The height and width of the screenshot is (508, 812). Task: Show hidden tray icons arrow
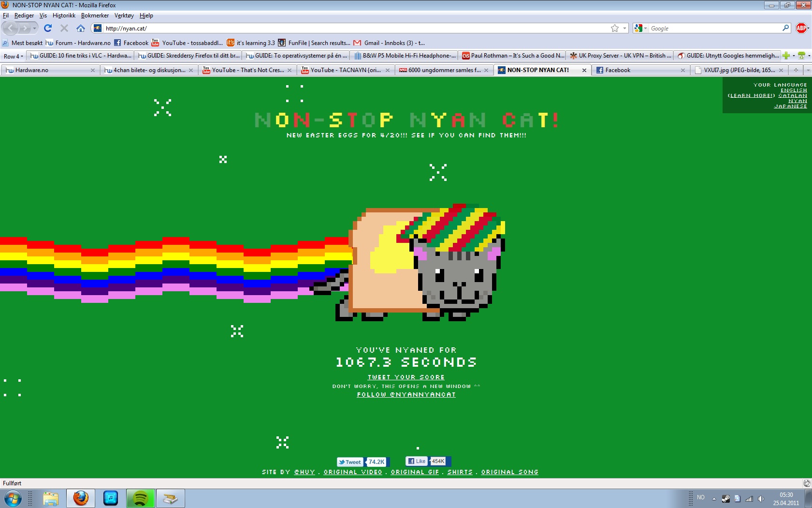point(714,499)
